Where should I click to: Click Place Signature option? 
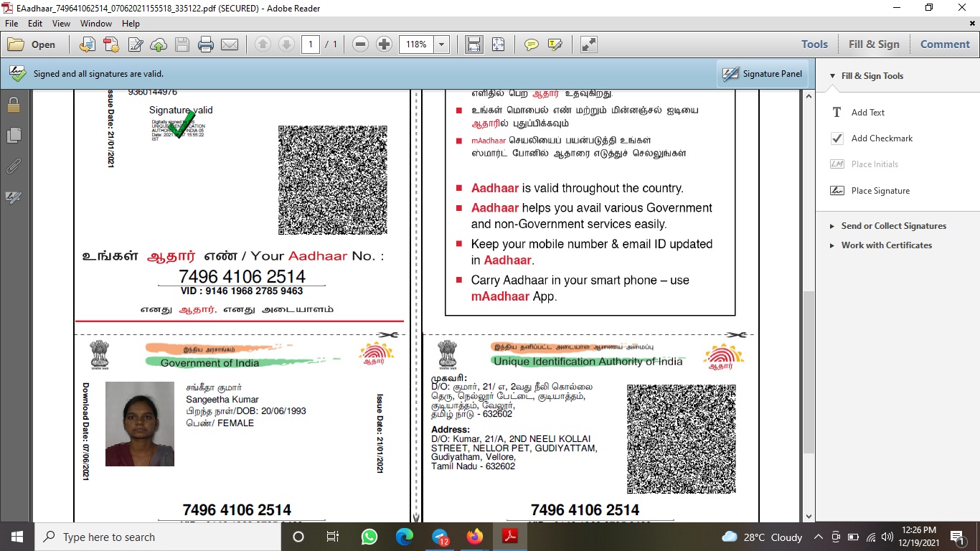pos(880,191)
